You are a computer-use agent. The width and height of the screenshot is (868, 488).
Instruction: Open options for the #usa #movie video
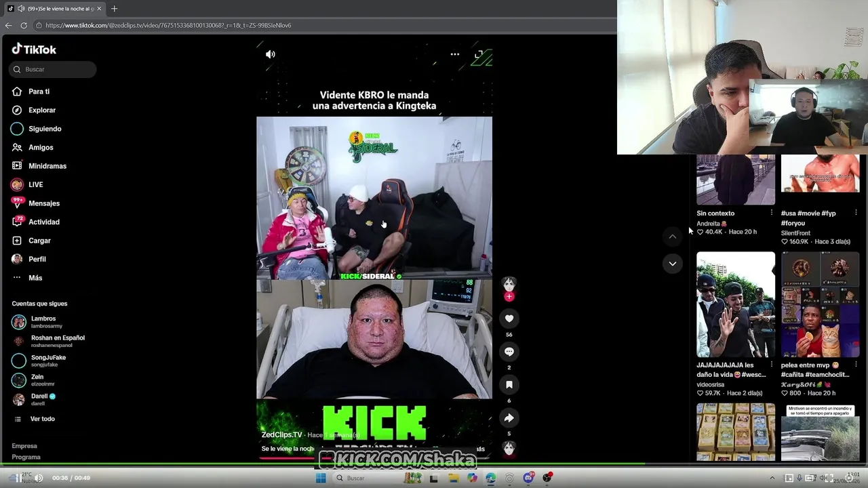click(x=856, y=213)
